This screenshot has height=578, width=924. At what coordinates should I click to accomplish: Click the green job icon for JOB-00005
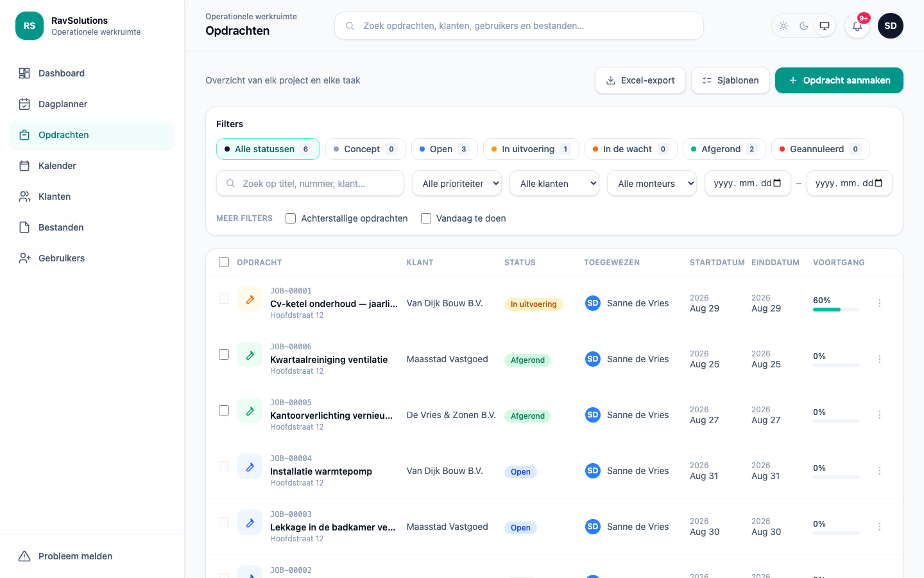[250, 410]
